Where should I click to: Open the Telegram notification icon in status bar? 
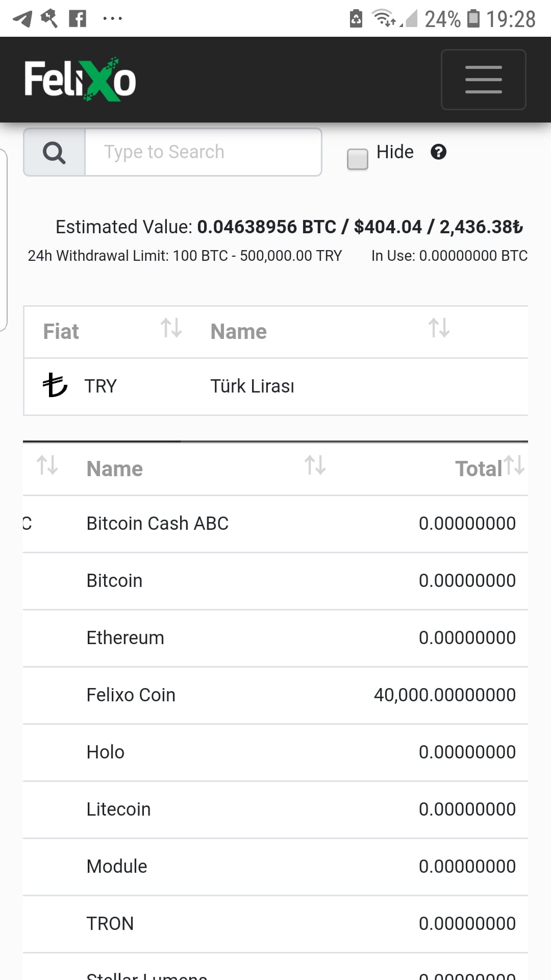point(22,19)
